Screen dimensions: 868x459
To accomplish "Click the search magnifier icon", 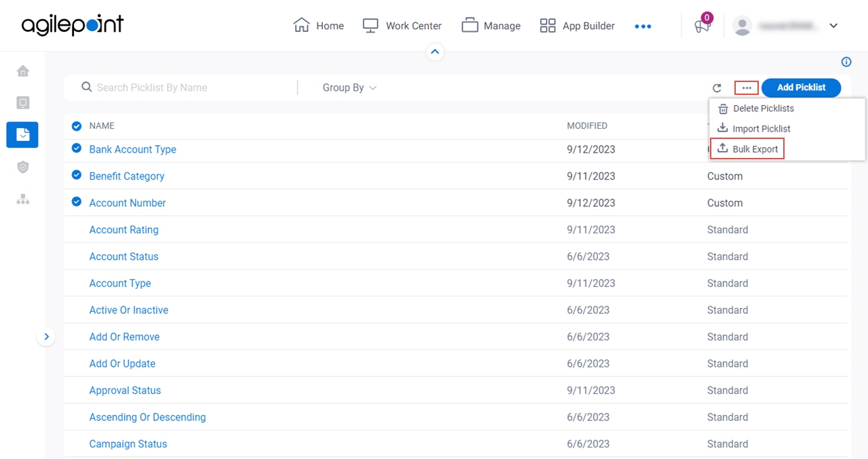I will (87, 87).
